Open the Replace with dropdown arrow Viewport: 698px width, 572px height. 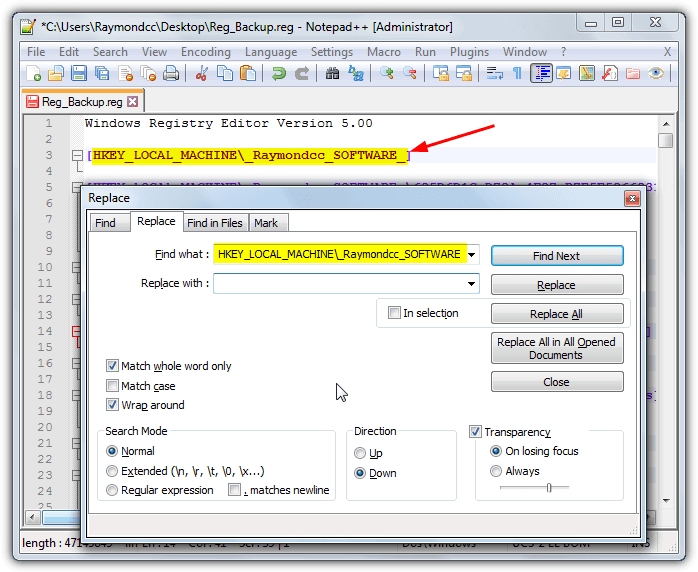click(471, 284)
